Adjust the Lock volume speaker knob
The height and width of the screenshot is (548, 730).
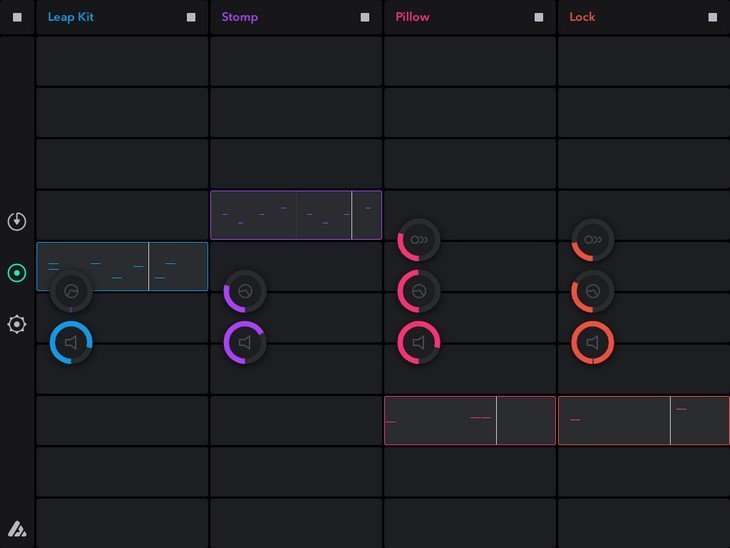[x=593, y=343]
